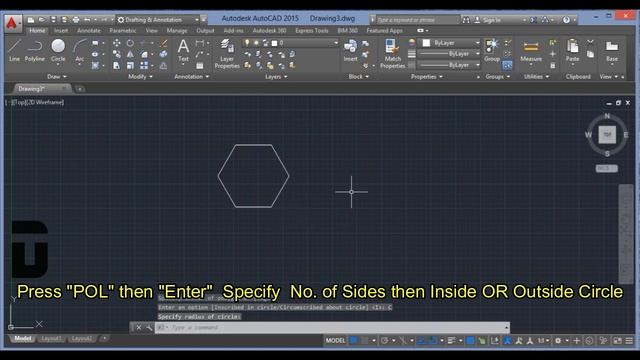Viewport: 640px width, 360px height.
Task: Expand the Properties panel dropdown
Action: click(x=427, y=77)
